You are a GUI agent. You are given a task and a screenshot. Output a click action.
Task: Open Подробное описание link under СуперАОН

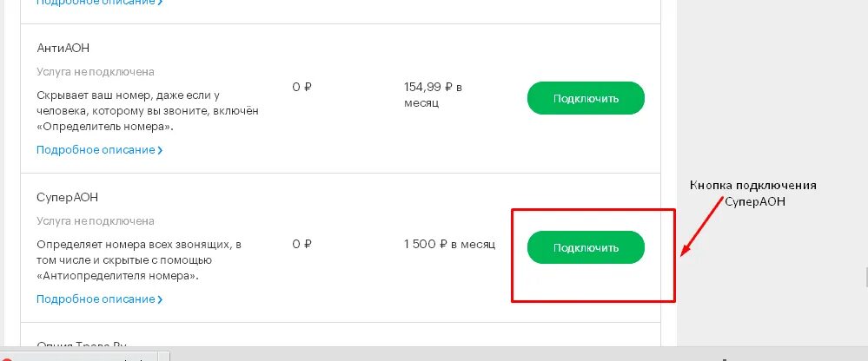pyautogui.click(x=96, y=299)
